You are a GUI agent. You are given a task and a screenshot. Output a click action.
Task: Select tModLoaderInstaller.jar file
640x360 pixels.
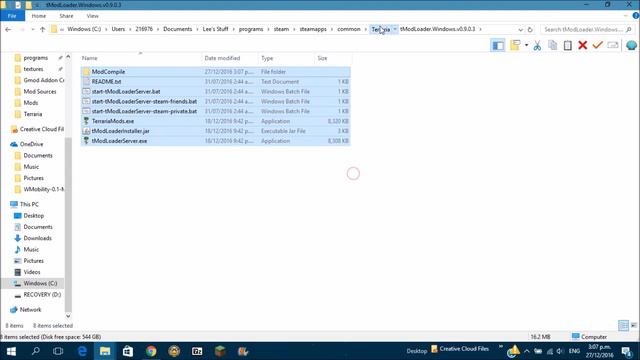point(216,131)
